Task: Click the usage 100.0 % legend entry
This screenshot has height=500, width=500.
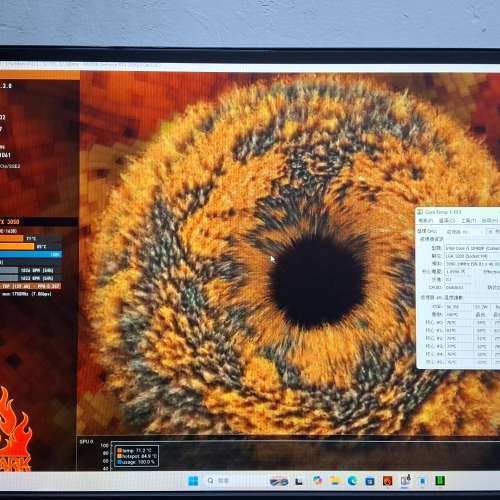Action: pyautogui.click(x=136, y=462)
